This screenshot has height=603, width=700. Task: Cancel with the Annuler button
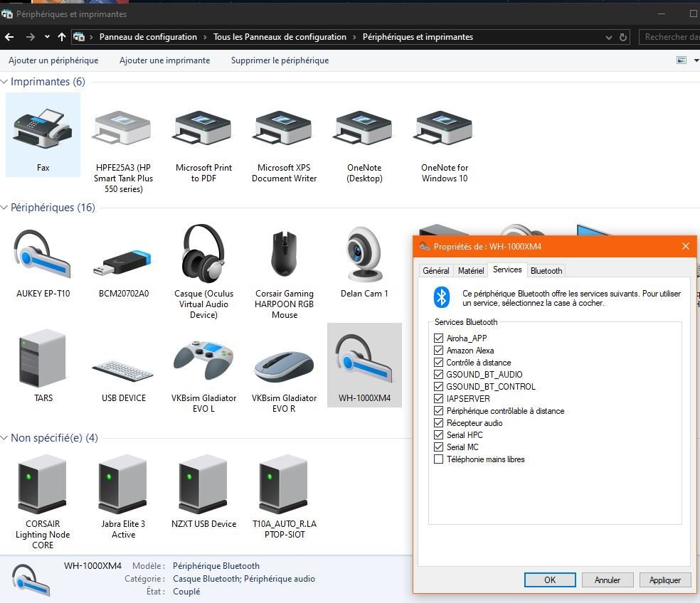tap(607, 580)
